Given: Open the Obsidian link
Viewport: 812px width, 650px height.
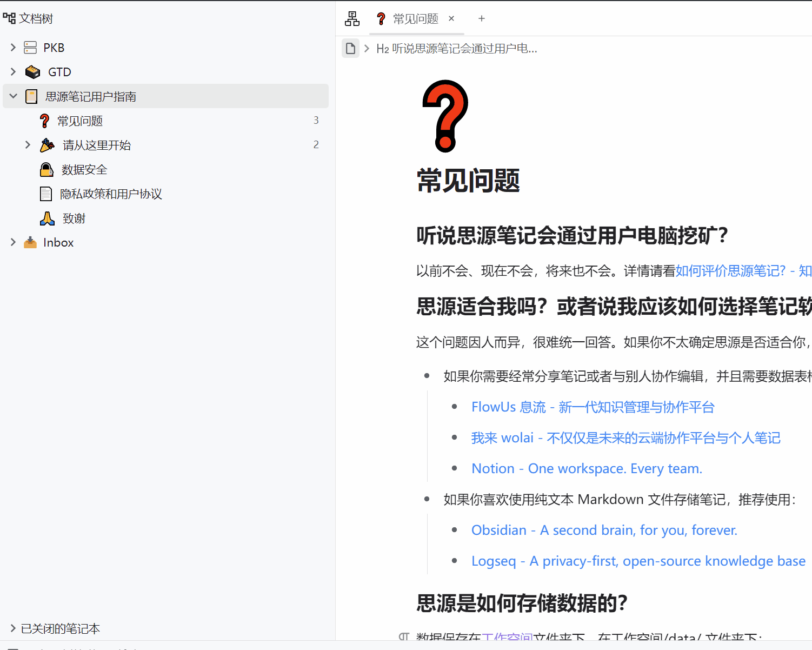Looking at the screenshot, I should click(x=604, y=530).
